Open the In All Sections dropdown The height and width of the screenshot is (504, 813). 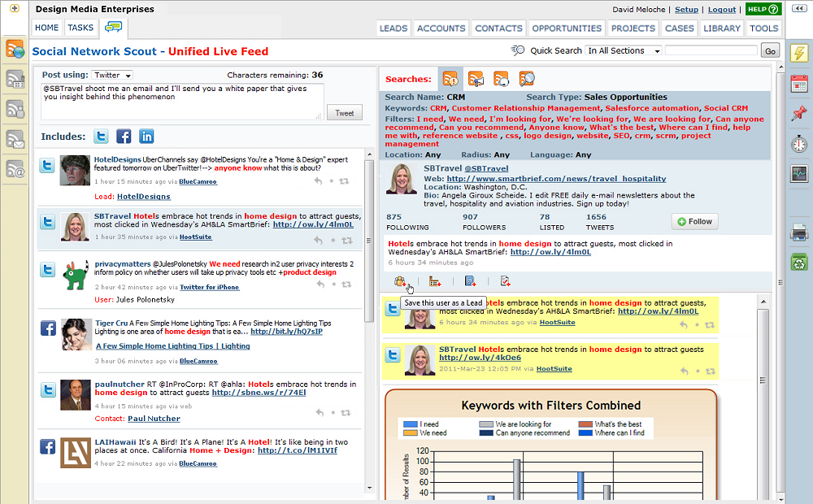pos(624,51)
